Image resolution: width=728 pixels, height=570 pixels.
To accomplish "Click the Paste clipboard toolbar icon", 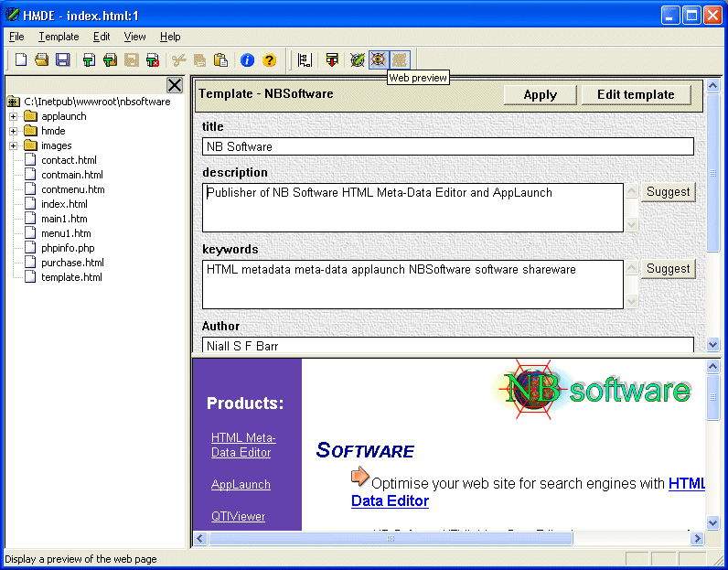I will 220,60.
